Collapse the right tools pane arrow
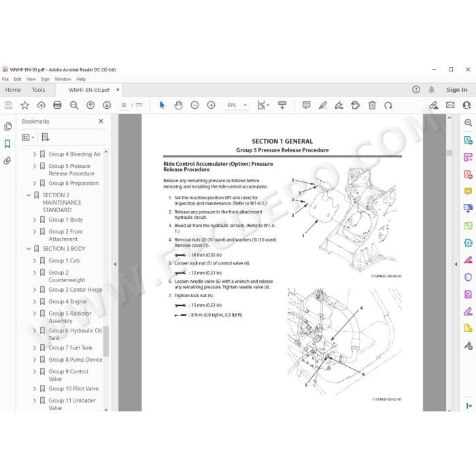Screen dimensions: 476x476 pos(456,265)
